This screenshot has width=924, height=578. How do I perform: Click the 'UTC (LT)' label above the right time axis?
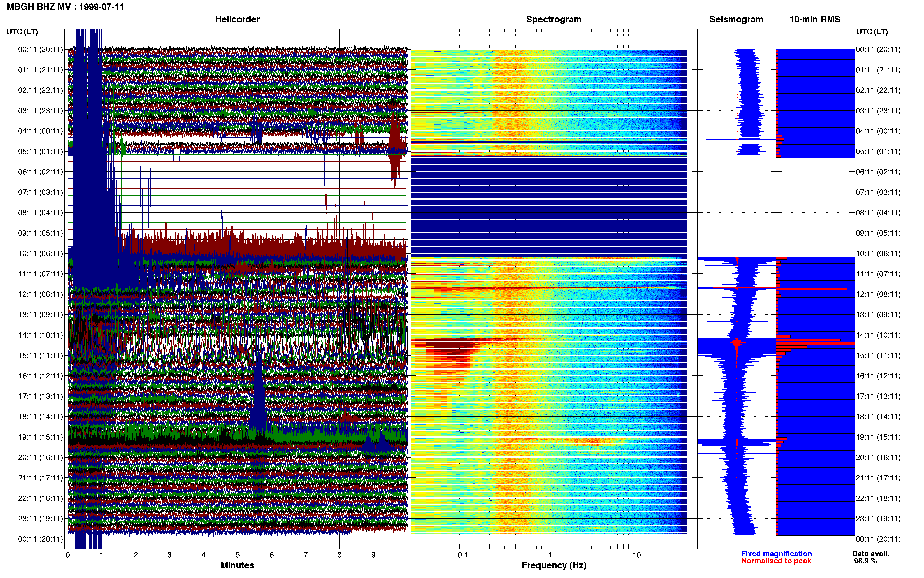point(872,32)
